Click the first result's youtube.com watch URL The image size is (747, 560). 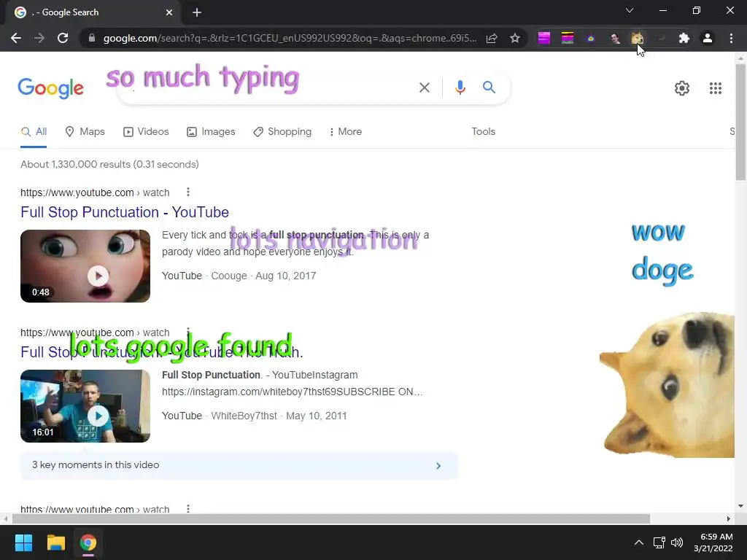click(95, 192)
